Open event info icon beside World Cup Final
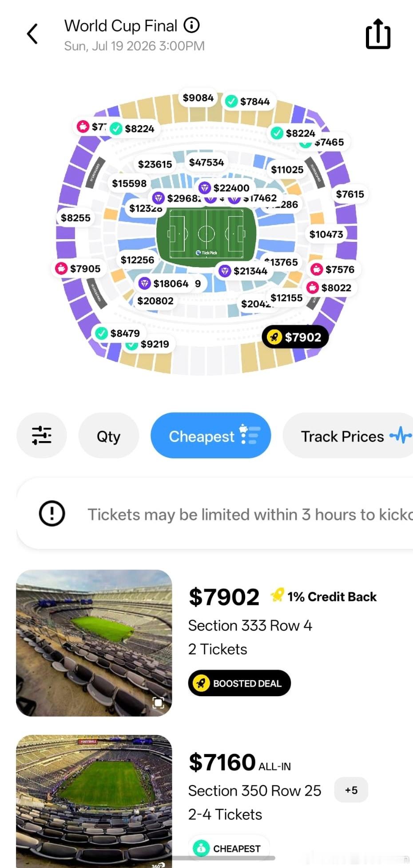Screen dimensions: 413x868 (191, 25)
